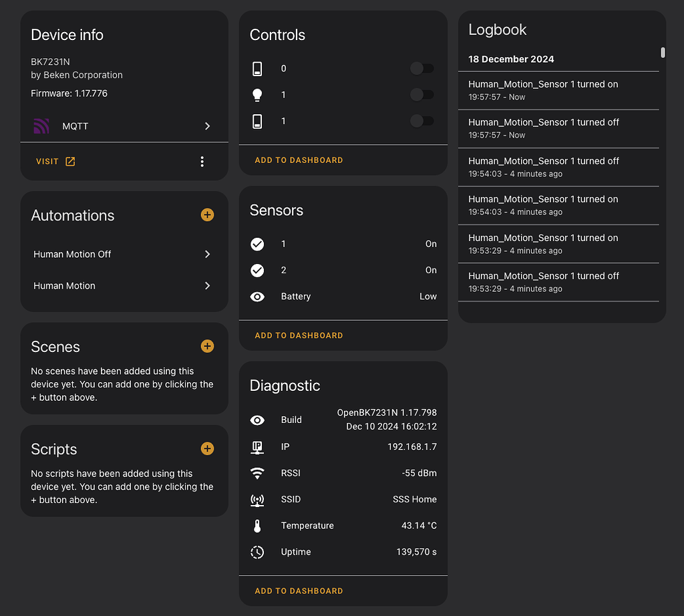The image size is (684, 616).
Task: Open the device overflow three-dot menu
Action: [202, 161]
